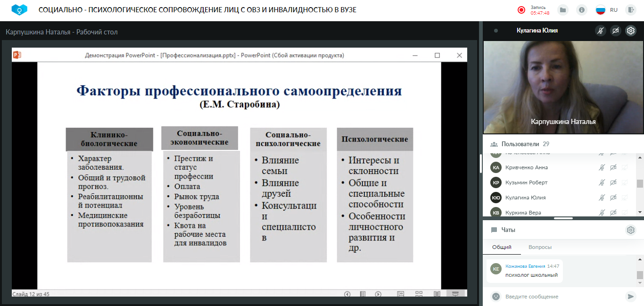Select user Куркина Вера in the list
The height and width of the screenshot is (306, 644).
(x=523, y=213)
